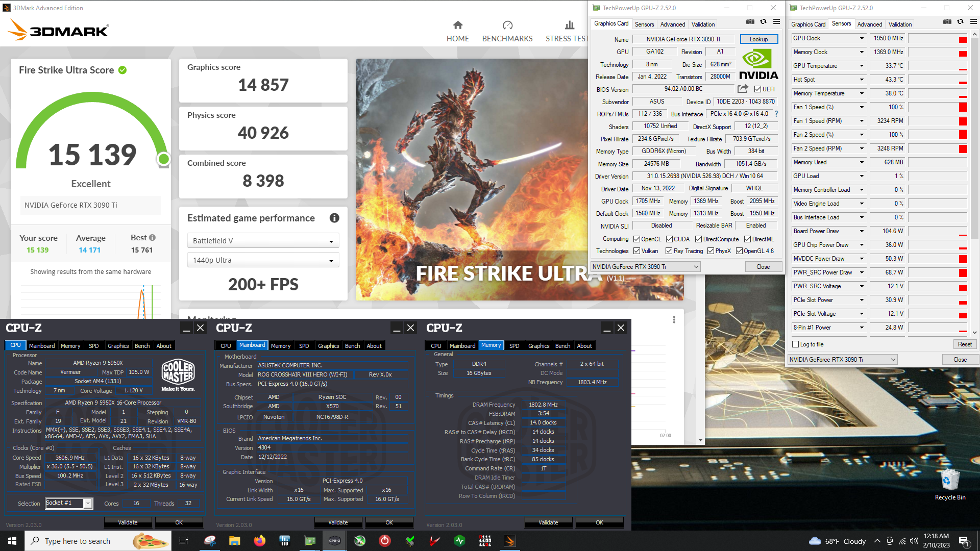Expand the GPU Clock sensor dropdown
This screenshot has width=980, height=551.
click(862, 38)
